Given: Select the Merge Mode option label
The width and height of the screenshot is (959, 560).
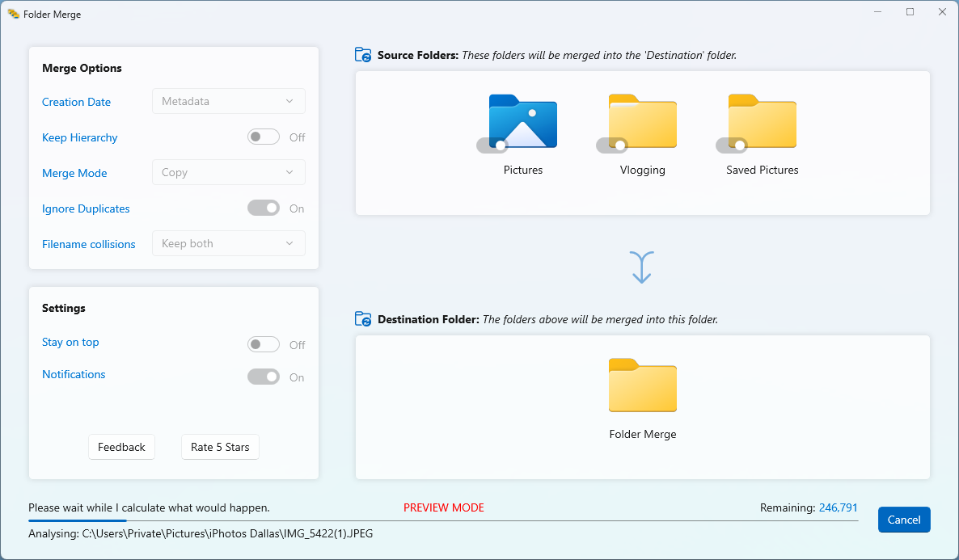Looking at the screenshot, I should click(x=74, y=173).
